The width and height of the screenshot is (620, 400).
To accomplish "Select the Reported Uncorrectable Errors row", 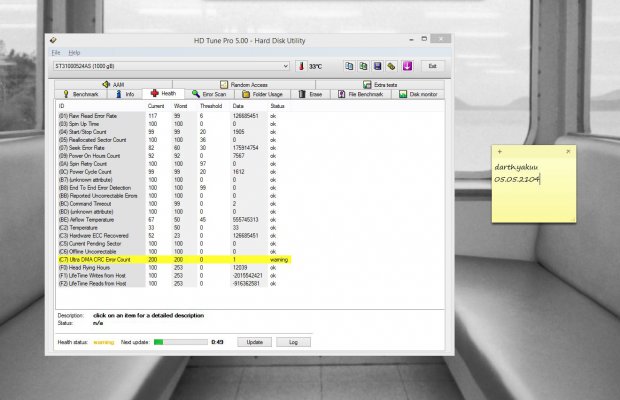I will coord(174,196).
